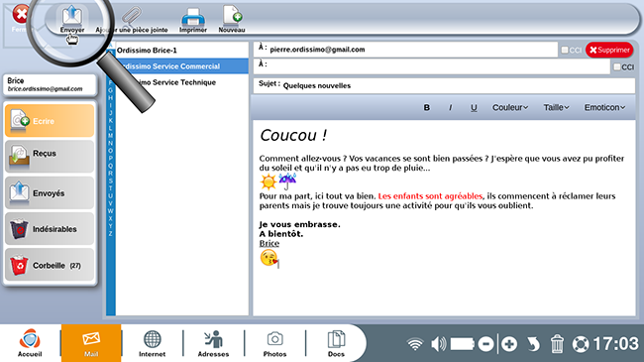Click the Brice account box
Image resolution: width=644 pixels, height=362 pixels.
50,84
